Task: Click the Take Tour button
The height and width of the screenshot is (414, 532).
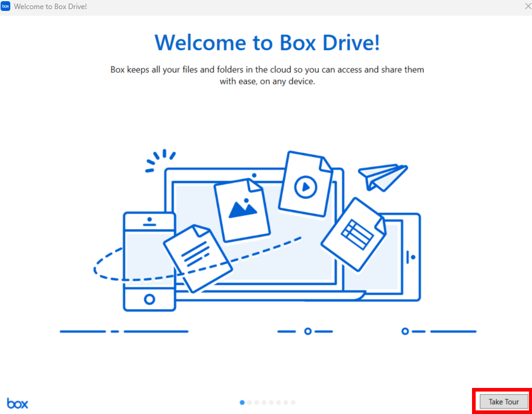Action: coord(503,401)
